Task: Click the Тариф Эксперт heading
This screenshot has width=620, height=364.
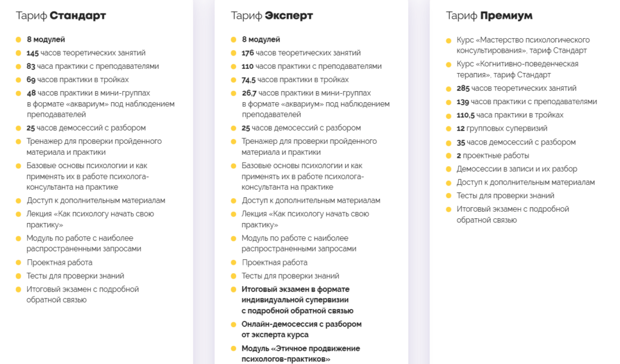Action: click(x=272, y=16)
